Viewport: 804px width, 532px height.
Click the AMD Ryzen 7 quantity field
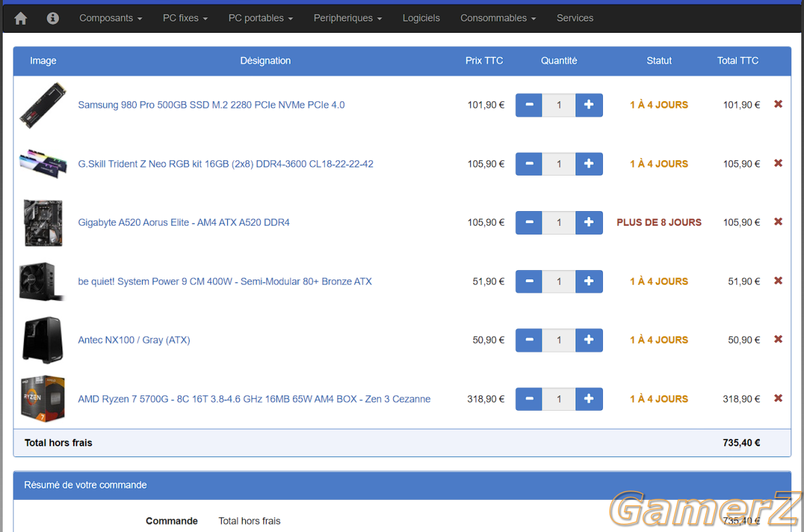(x=559, y=399)
